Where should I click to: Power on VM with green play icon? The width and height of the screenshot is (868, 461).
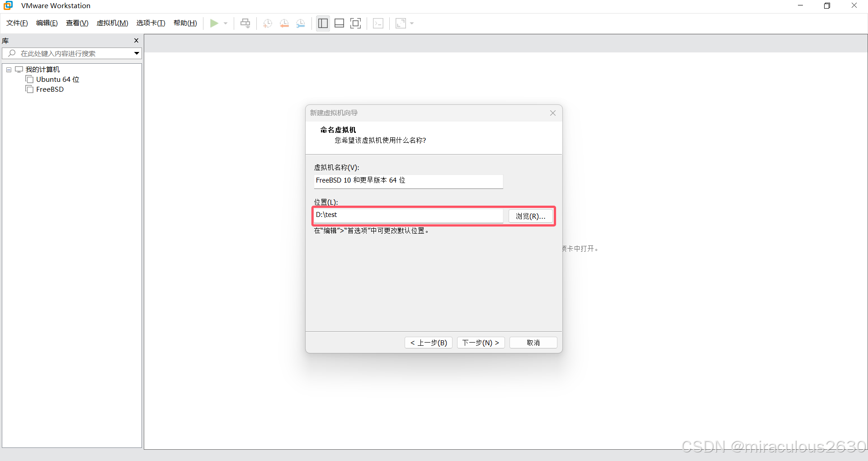pos(214,23)
